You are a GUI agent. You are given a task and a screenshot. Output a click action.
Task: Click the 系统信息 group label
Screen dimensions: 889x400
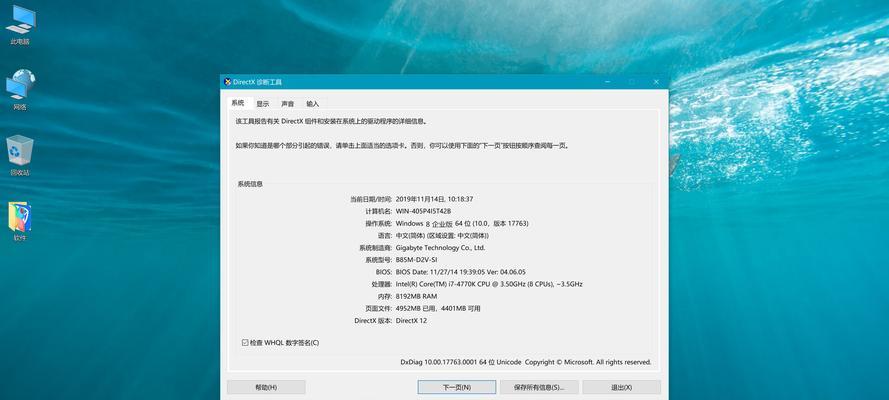(250, 184)
